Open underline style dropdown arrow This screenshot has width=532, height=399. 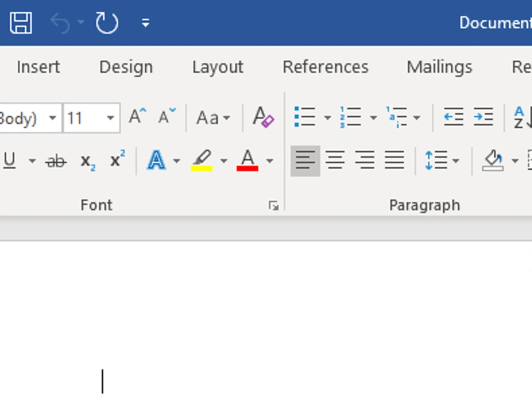32,161
